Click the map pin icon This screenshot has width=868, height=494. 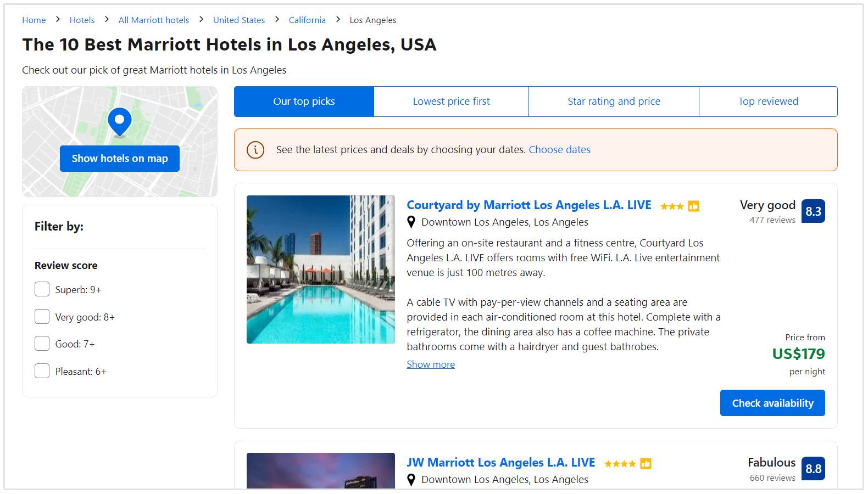[x=119, y=121]
